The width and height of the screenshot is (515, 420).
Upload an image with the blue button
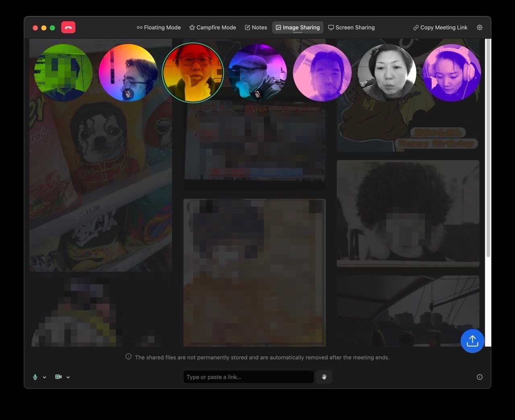[472, 341]
